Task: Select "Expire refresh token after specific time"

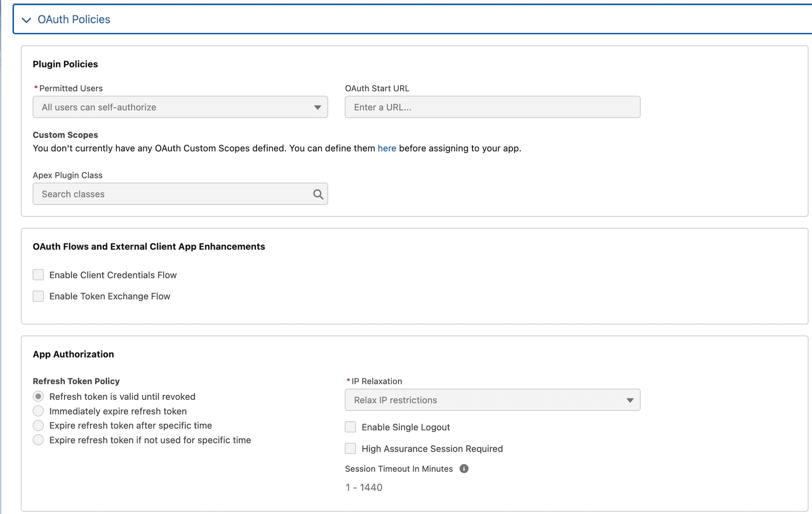Action: pyautogui.click(x=38, y=425)
